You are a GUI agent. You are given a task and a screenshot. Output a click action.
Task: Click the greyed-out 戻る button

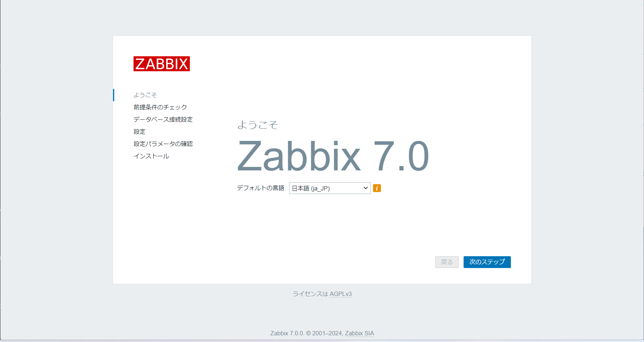447,262
